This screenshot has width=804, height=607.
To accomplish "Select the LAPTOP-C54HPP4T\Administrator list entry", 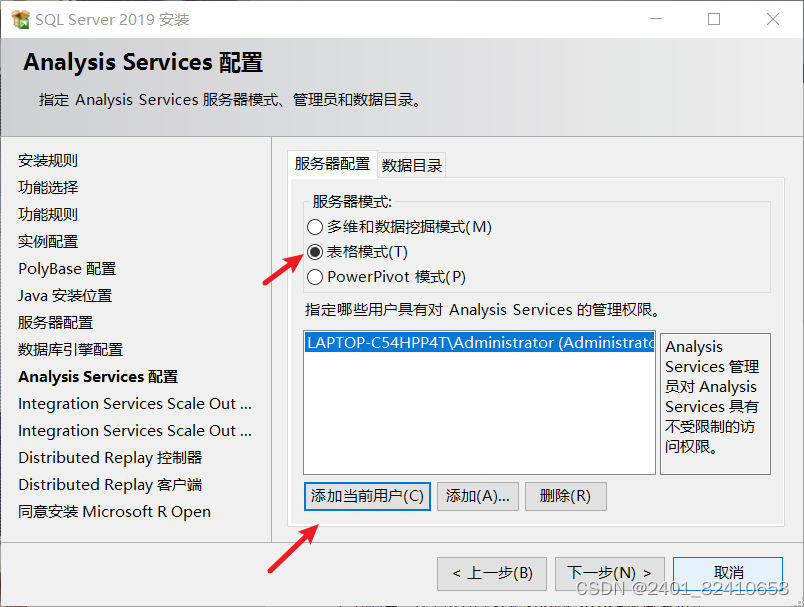I will click(x=479, y=342).
